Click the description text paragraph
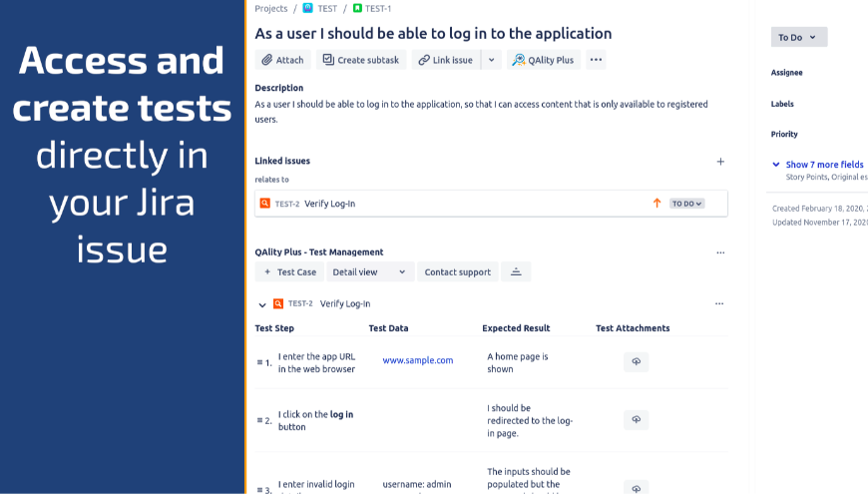Image resolution: width=868 pixels, height=494 pixels. click(481, 112)
